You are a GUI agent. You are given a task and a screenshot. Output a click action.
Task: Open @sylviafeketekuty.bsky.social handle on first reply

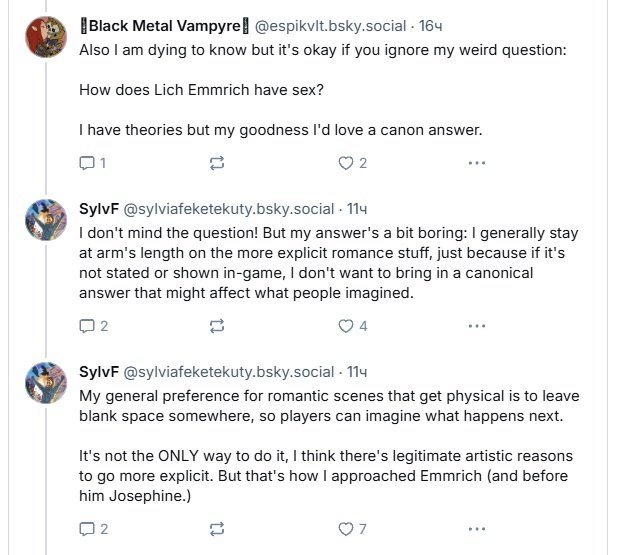click(x=228, y=208)
